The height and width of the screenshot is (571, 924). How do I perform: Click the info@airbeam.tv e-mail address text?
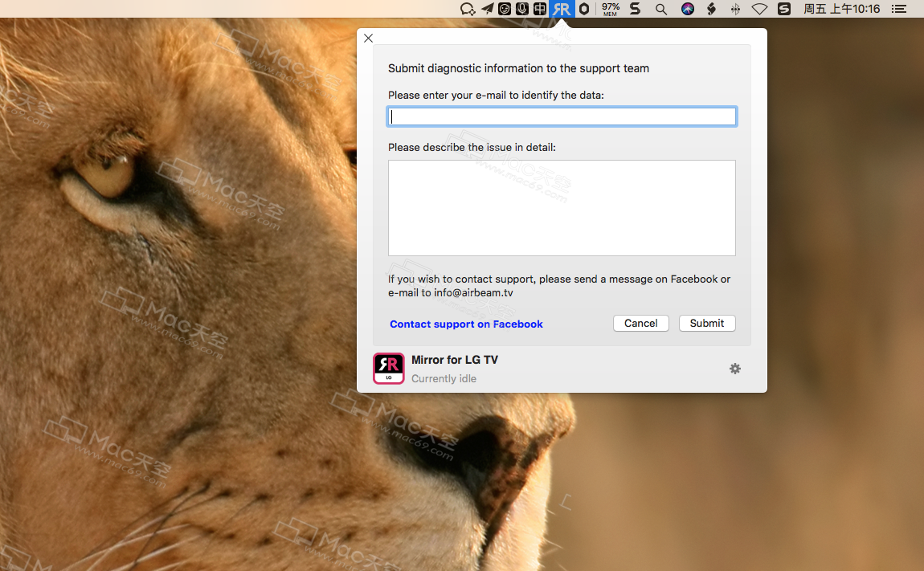point(473,293)
